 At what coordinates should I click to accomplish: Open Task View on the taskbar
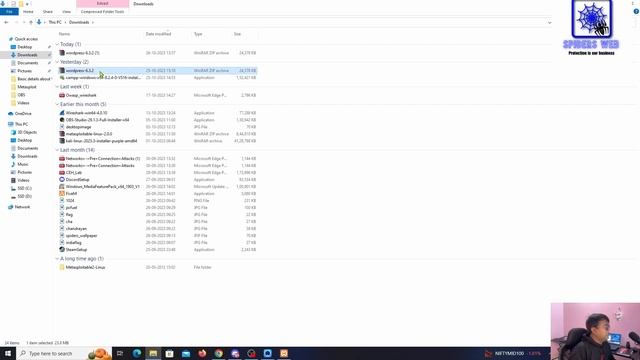coord(120,353)
